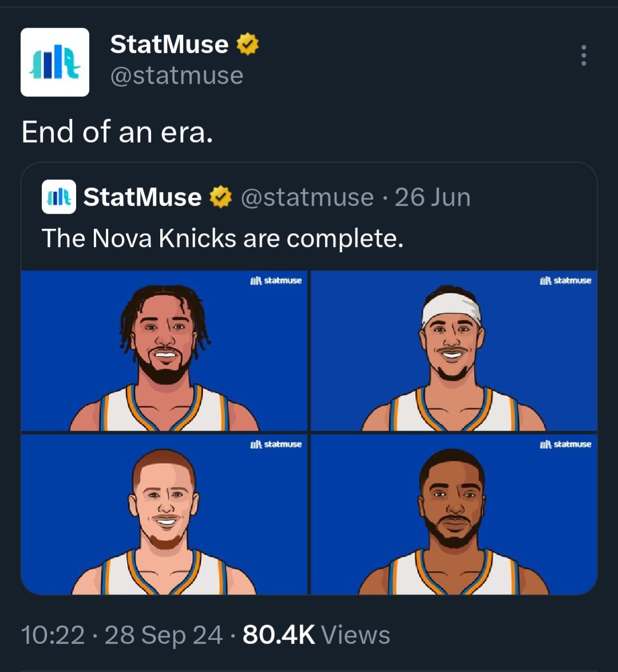Click the verified badge in the quoted tweet
The height and width of the screenshot is (672, 618).
coord(220,197)
